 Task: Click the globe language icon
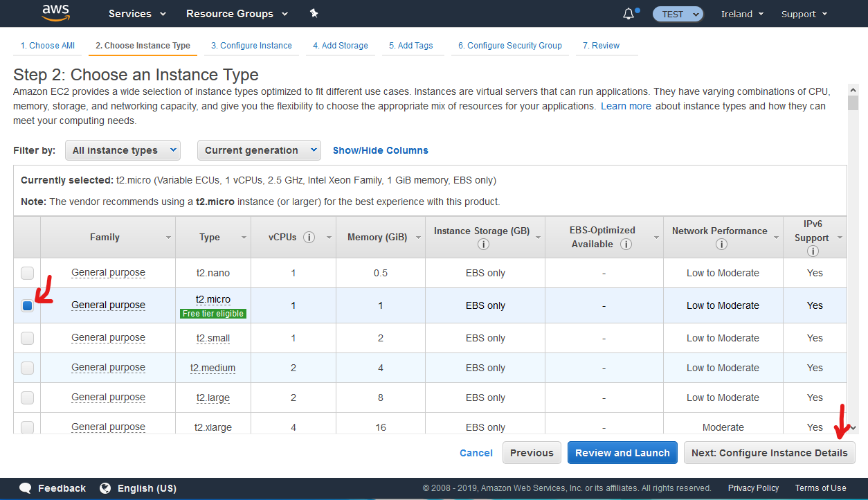coord(105,488)
